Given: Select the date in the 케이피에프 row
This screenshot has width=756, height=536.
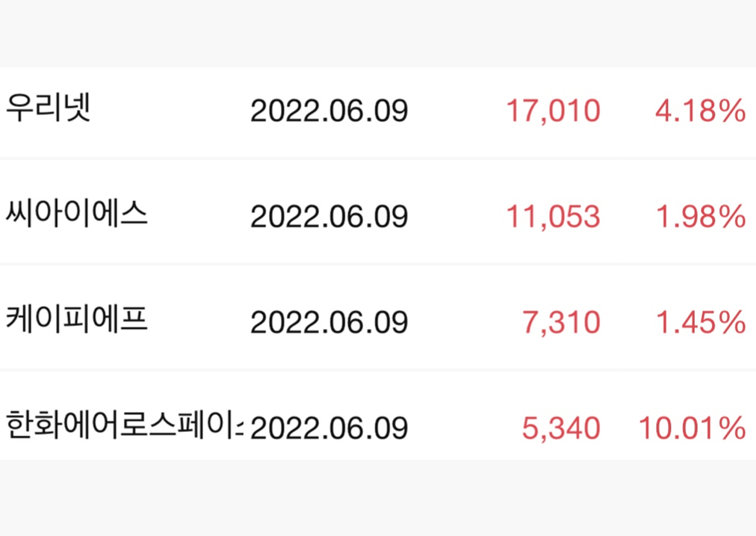Looking at the screenshot, I should [329, 323].
